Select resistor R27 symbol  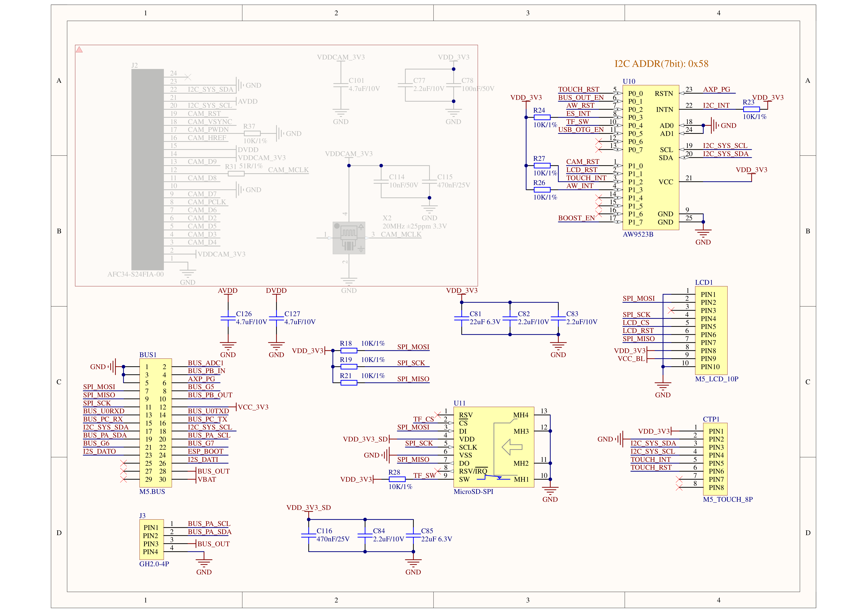coord(542,166)
